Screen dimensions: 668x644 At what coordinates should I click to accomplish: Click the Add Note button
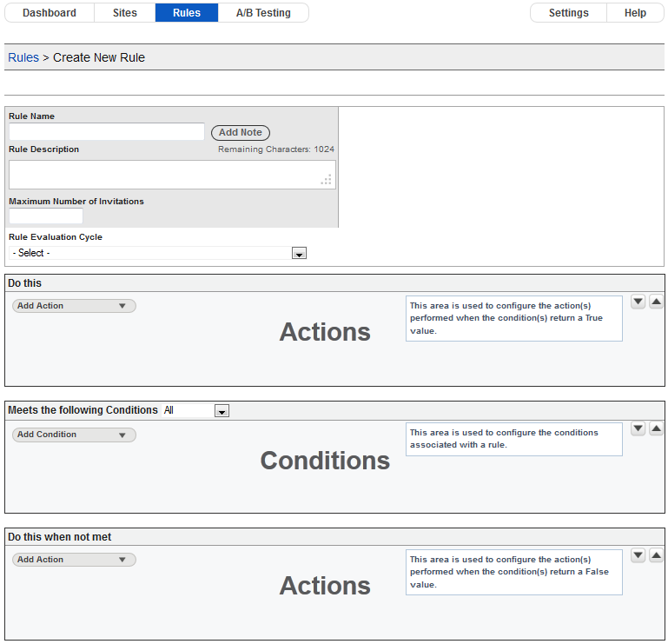pyautogui.click(x=241, y=133)
